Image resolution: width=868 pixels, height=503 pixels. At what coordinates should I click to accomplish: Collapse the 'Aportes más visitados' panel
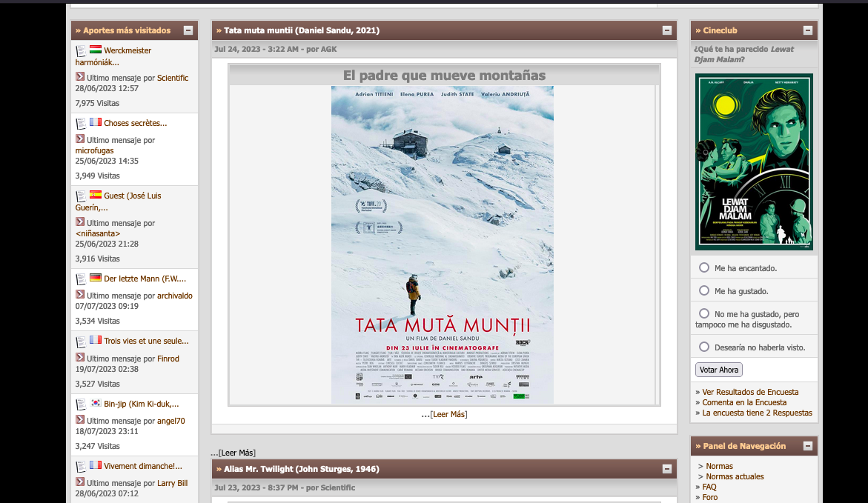pos(188,30)
